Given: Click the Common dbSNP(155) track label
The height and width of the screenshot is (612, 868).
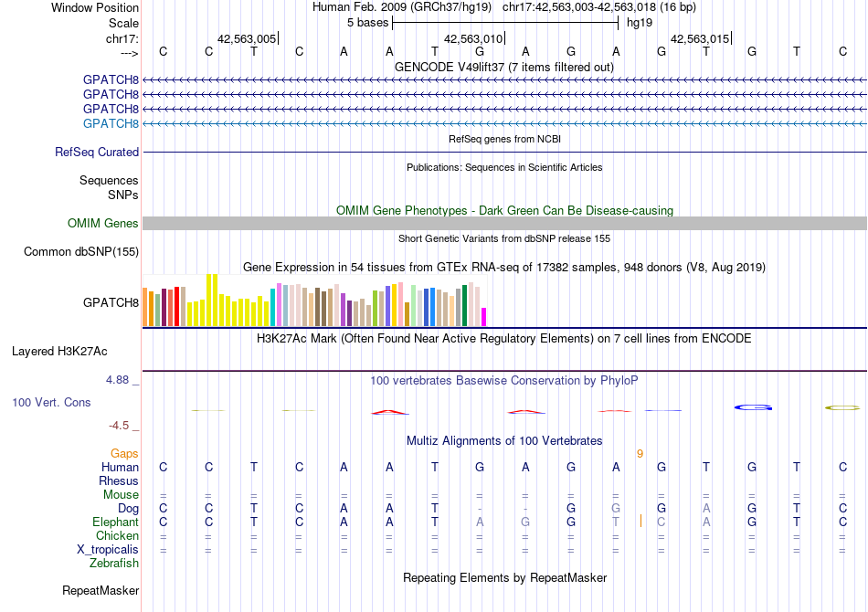Looking at the screenshot, I should point(81,252).
